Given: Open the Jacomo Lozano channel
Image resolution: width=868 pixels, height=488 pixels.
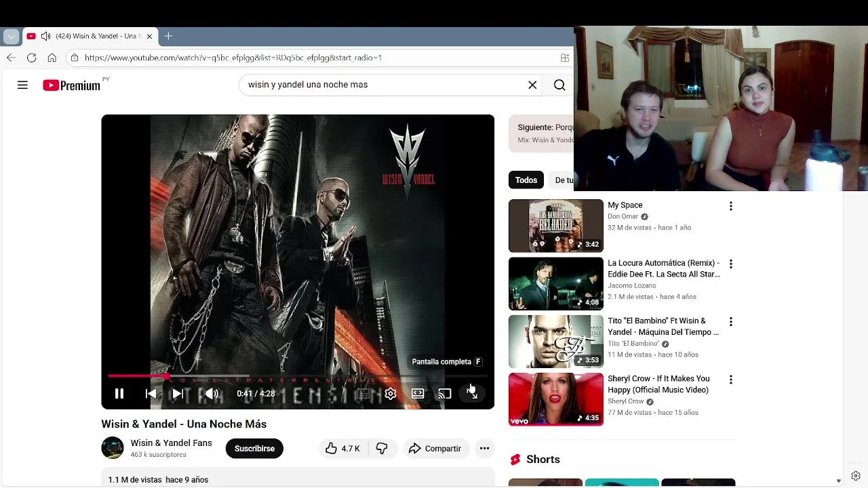Looking at the screenshot, I should [632, 285].
